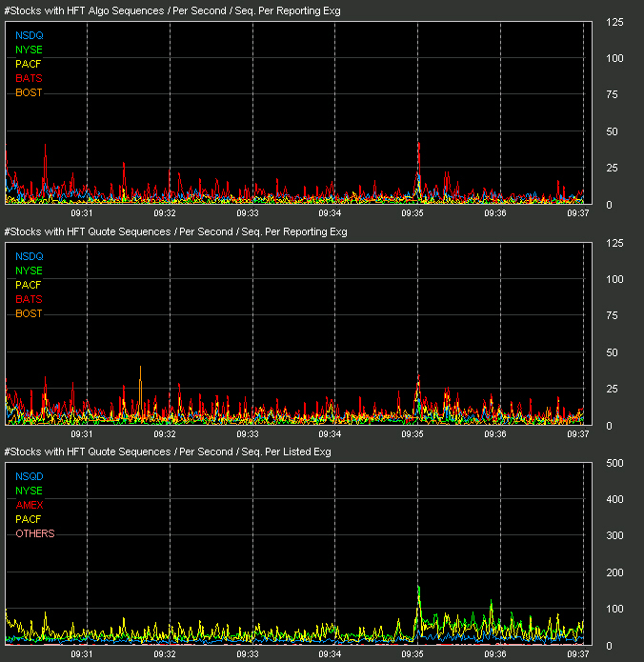Select NSDQ legend in Reporting Exg Quote chart

pos(30,256)
